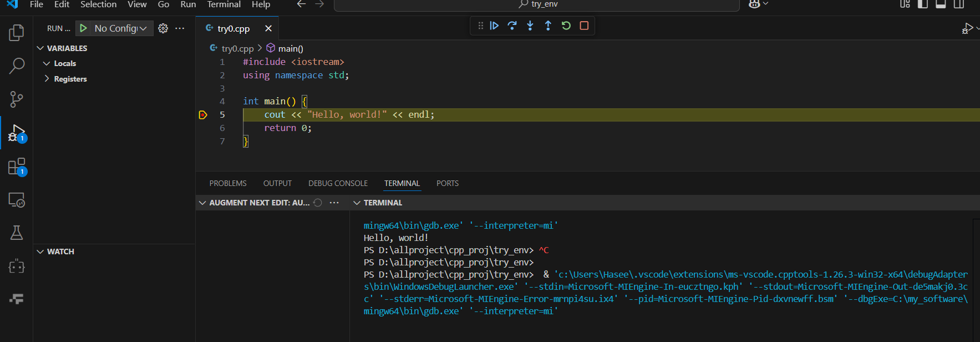Open the Copilot chat icon in title bar
This screenshot has height=342, width=980.
754,4
